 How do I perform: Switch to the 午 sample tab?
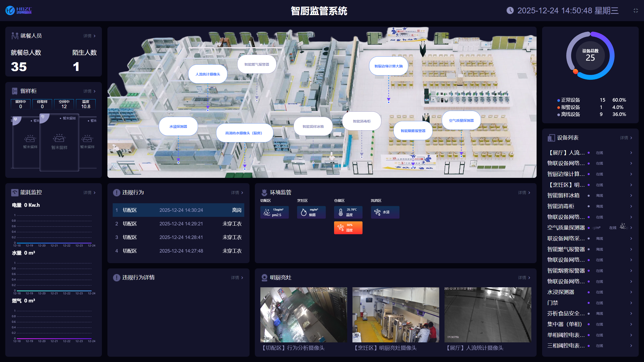(43, 116)
